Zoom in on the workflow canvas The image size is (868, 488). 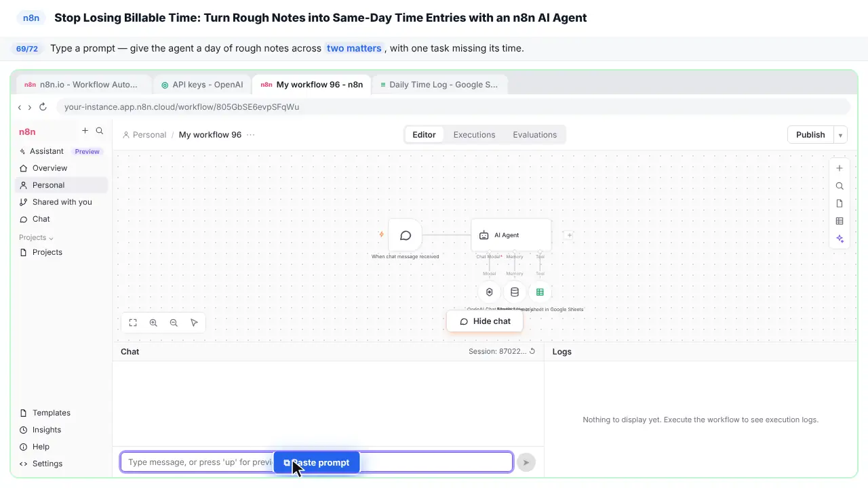(x=153, y=323)
